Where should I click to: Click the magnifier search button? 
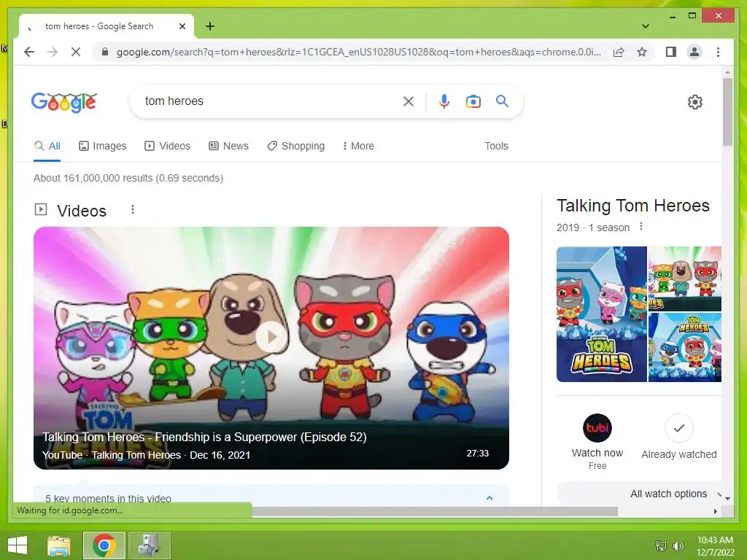pyautogui.click(x=502, y=101)
